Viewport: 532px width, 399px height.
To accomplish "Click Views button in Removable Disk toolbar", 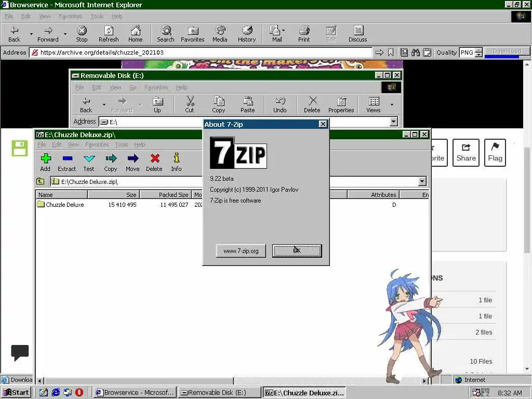I will coord(374,104).
